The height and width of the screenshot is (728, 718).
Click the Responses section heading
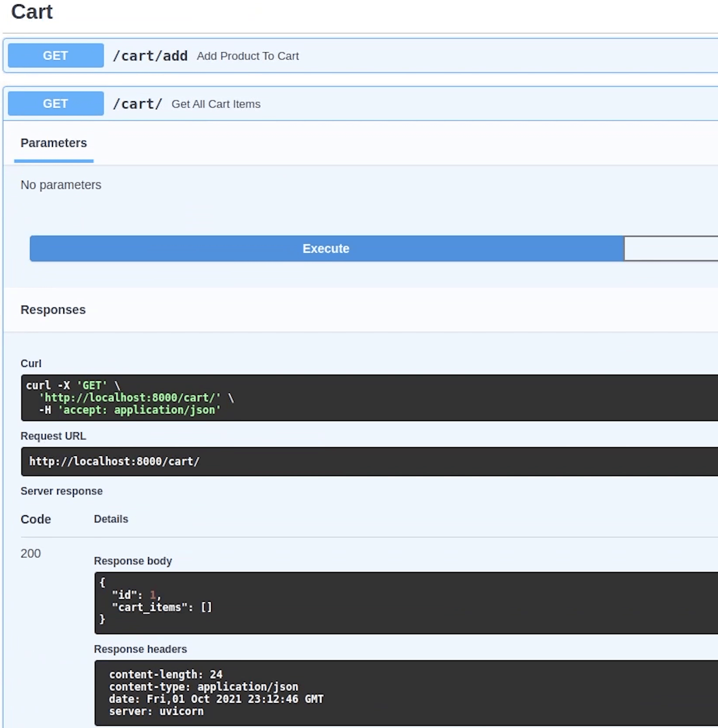pos(53,310)
